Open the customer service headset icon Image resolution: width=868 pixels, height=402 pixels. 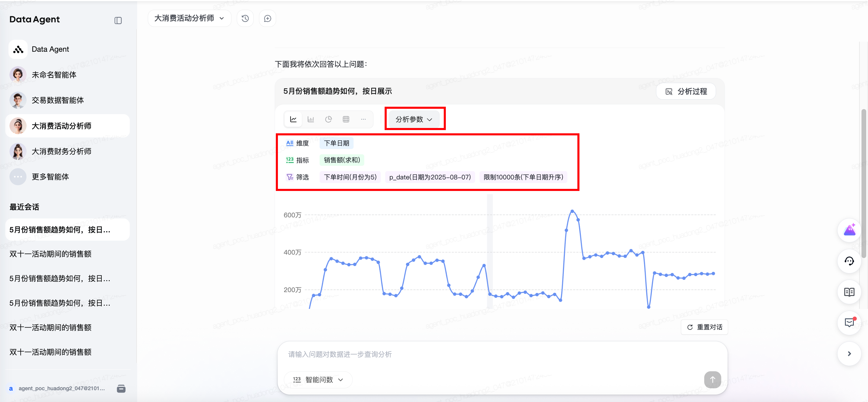(849, 261)
